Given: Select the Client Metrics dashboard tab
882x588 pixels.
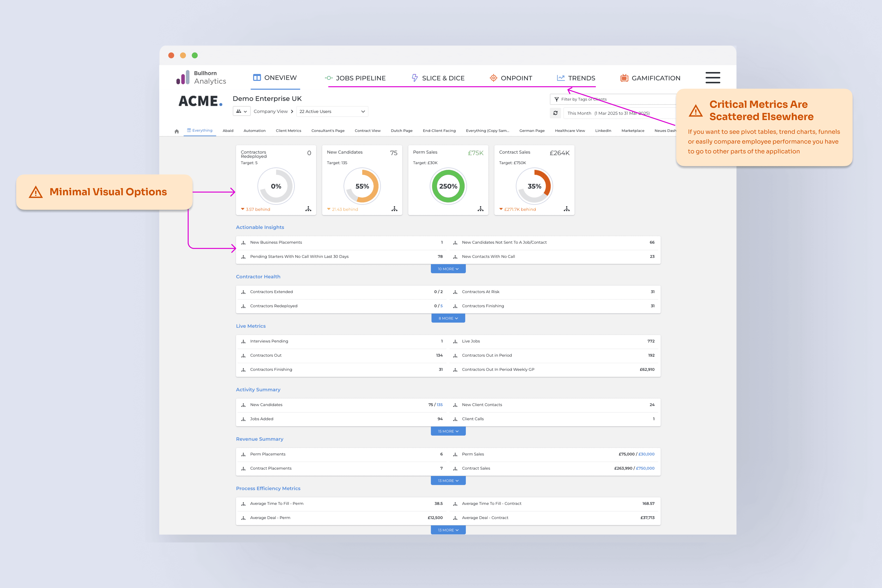Looking at the screenshot, I should 288,131.
